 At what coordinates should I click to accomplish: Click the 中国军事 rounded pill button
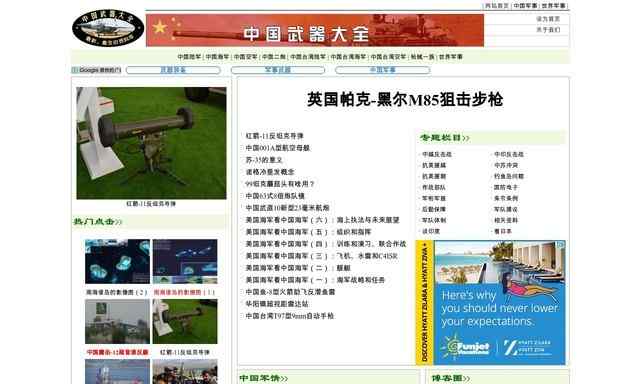382,70
